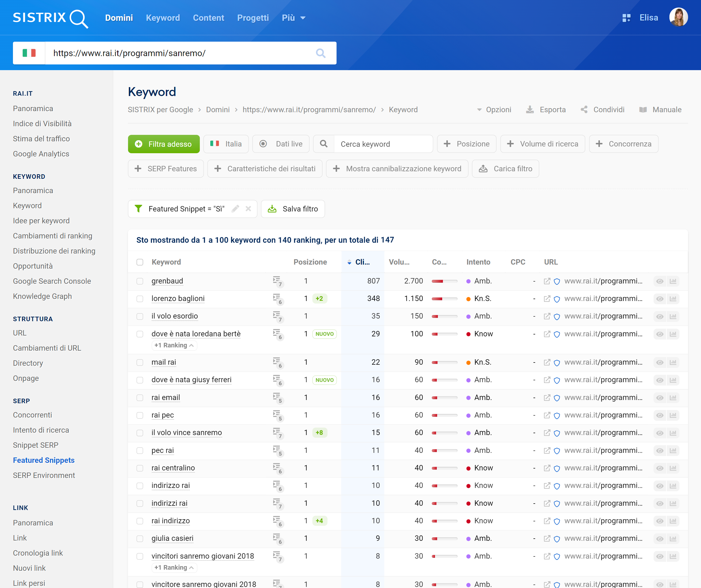The image size is (701, 588).
Task: Add a Volume di ricerca filter
Action: (x=543, y=144)
